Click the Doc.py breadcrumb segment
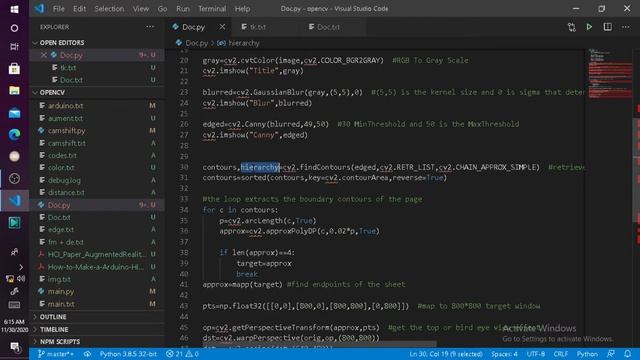 (196, 43)
